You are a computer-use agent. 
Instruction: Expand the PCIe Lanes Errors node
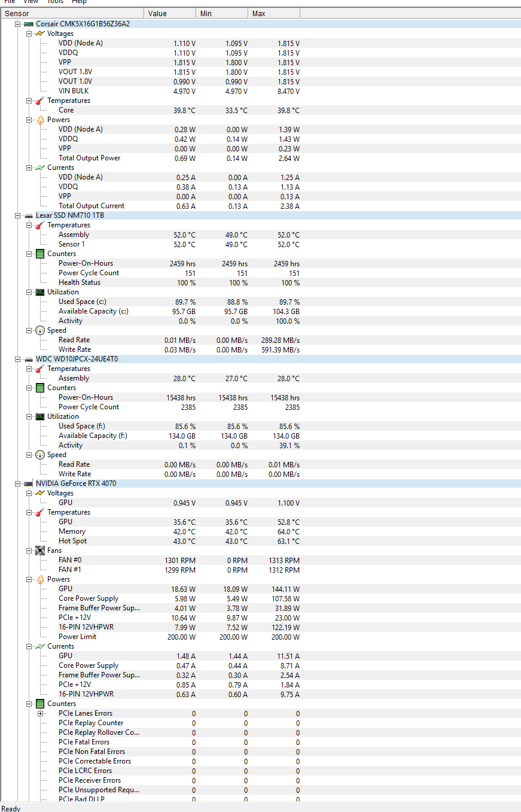tap(40, 713)
